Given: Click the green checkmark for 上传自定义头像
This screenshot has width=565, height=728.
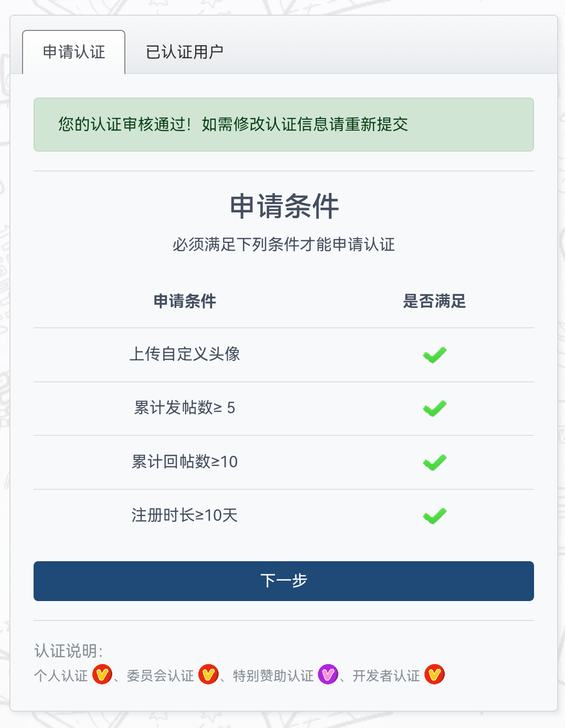Looking at the screenshot, I should [x=434, y=355].
